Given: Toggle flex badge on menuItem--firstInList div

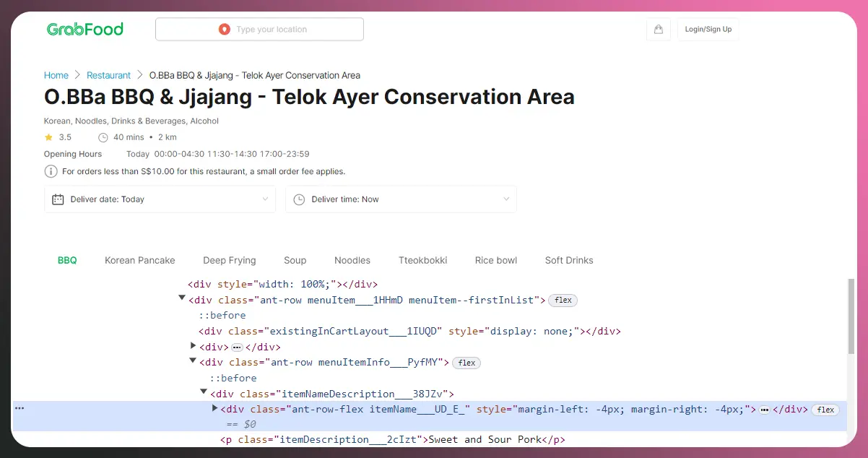Looking at the screenshot, I should (x=563, y=301).
